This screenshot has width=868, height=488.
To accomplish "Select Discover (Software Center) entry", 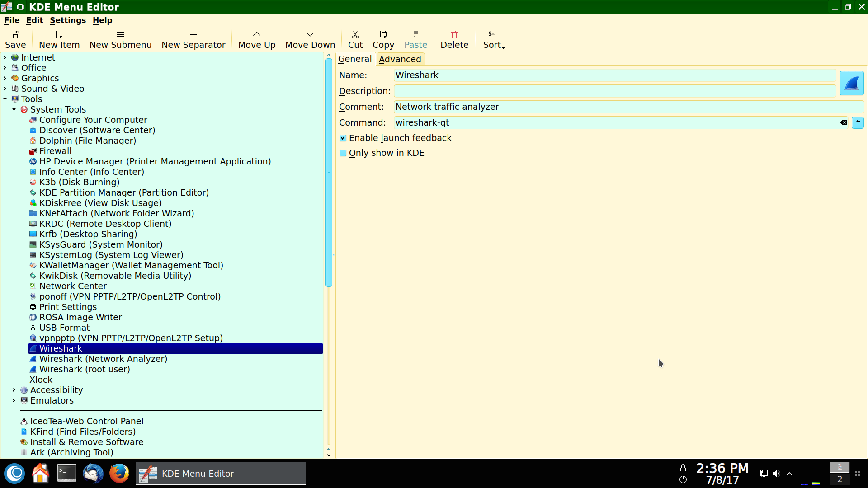I will (97, 130).
